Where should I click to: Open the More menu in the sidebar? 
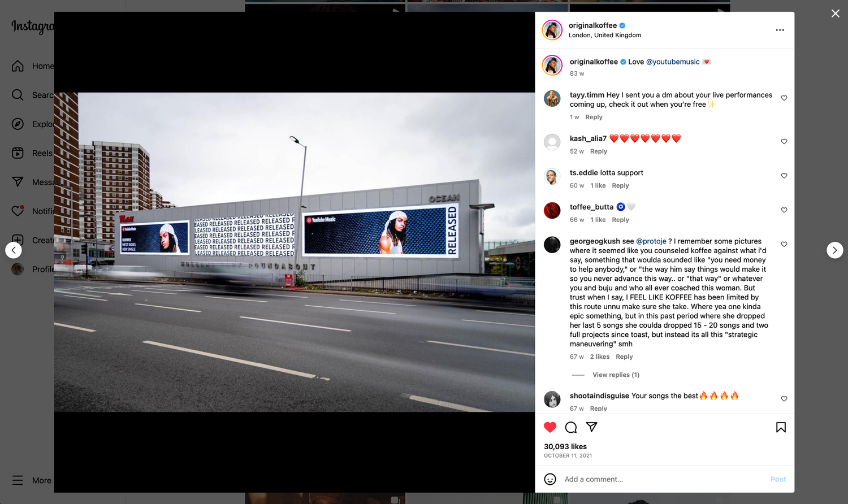(x=32, y=480)
